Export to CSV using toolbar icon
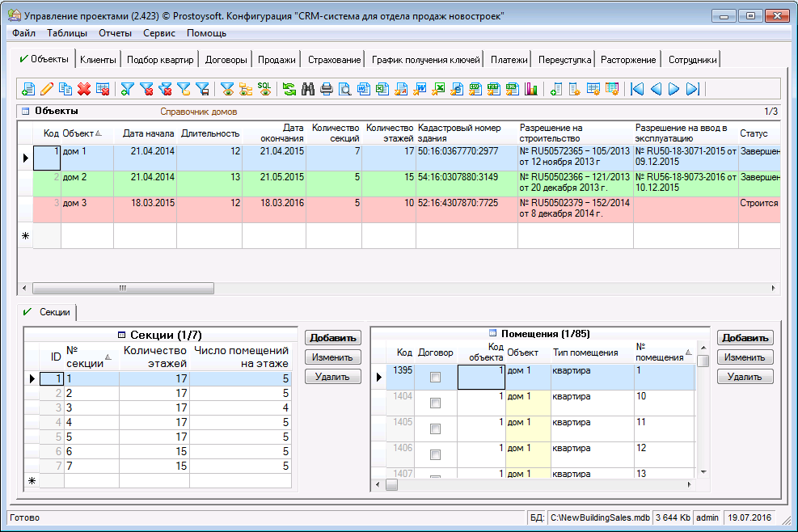 tap(475, 89)
